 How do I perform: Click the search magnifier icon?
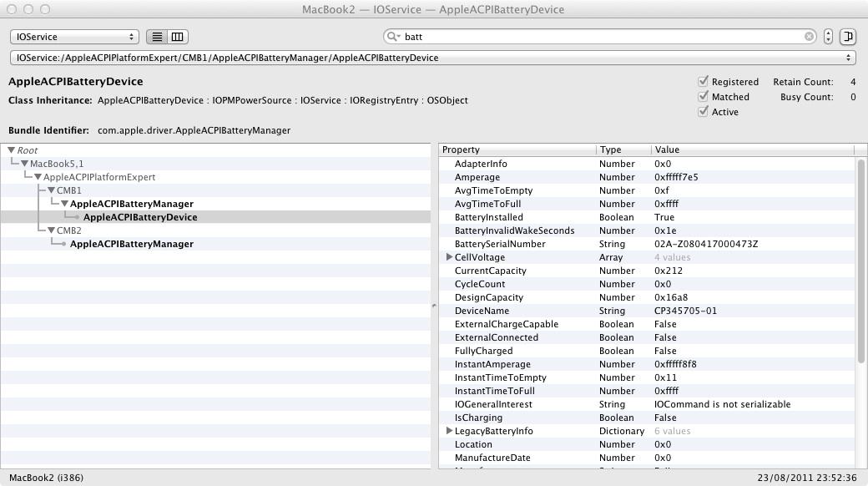393,37
